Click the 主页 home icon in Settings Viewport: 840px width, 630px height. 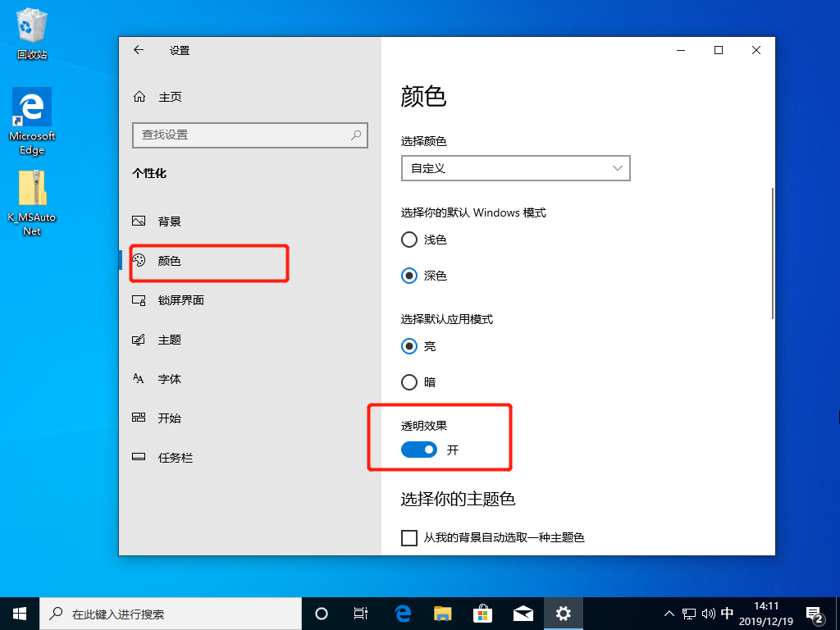point(139,96)
